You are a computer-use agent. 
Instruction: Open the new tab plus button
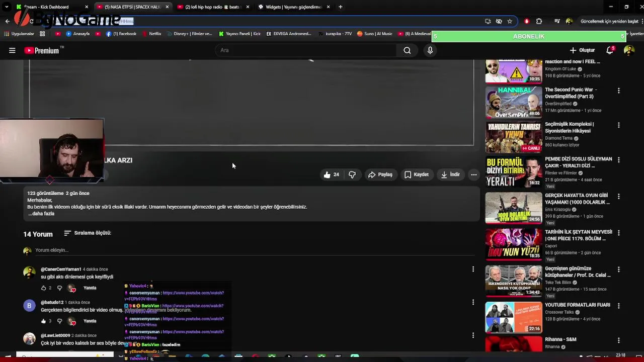tap(341, 7)
